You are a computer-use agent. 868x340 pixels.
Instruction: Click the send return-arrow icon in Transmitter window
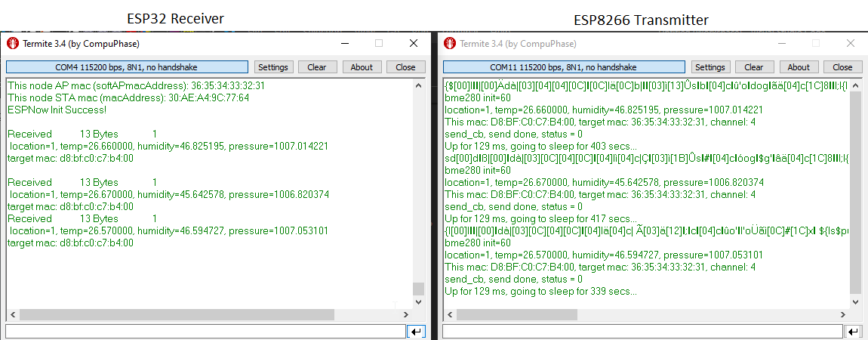[x=853, y=332]
